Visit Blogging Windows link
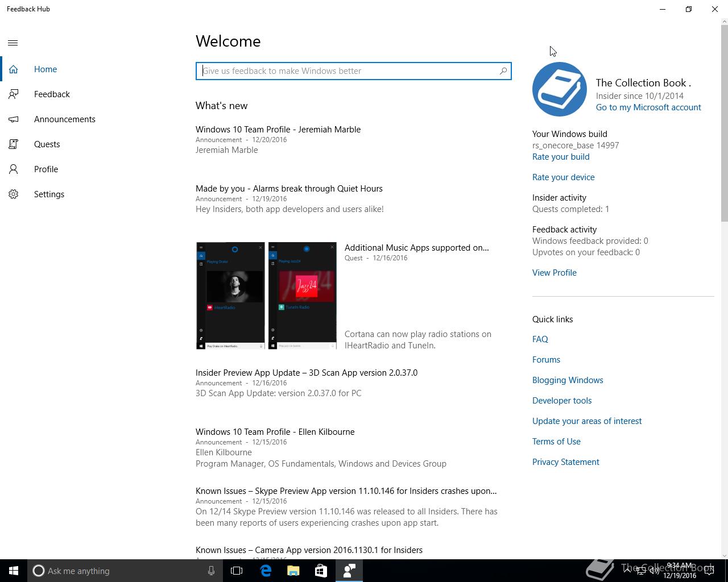728x582 pixels. click(x=568, y=380)
